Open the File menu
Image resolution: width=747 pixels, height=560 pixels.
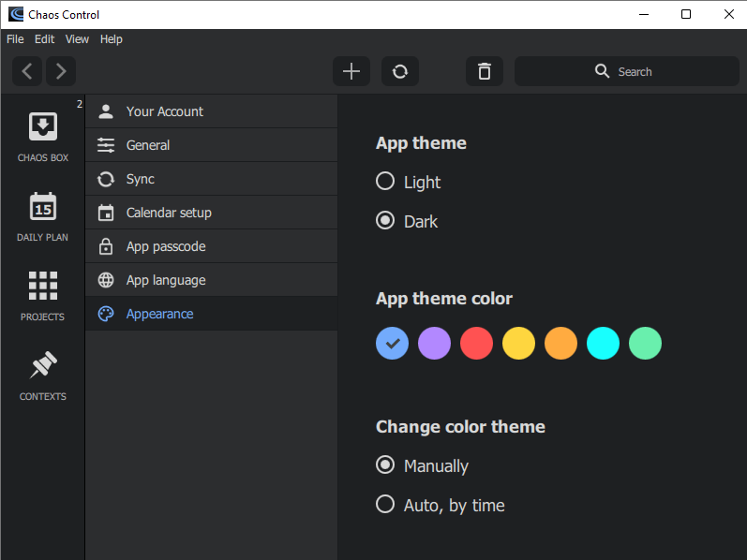click(x=15, y=39)
